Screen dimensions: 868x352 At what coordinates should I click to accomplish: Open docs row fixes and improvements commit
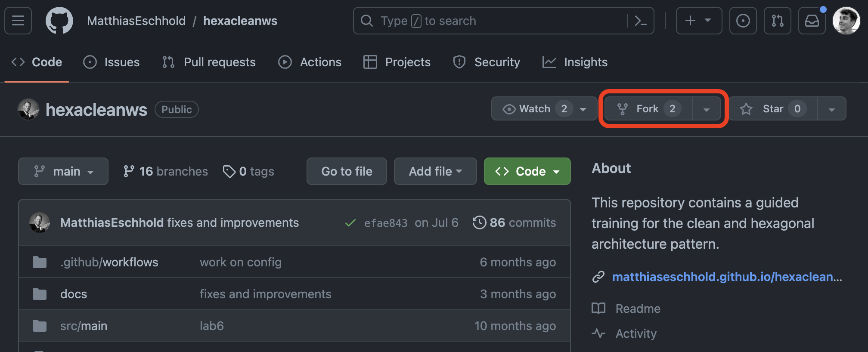pos(266,294)
